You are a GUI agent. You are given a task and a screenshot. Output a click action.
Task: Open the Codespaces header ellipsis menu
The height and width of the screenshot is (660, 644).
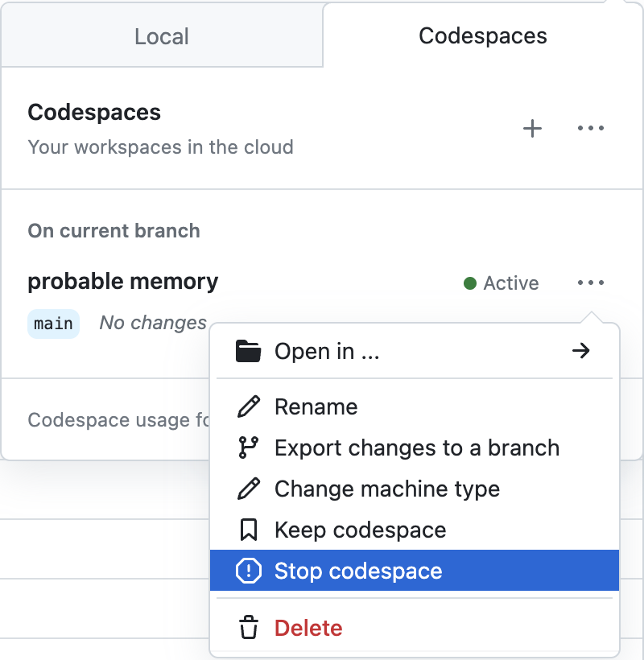(591, 128)
